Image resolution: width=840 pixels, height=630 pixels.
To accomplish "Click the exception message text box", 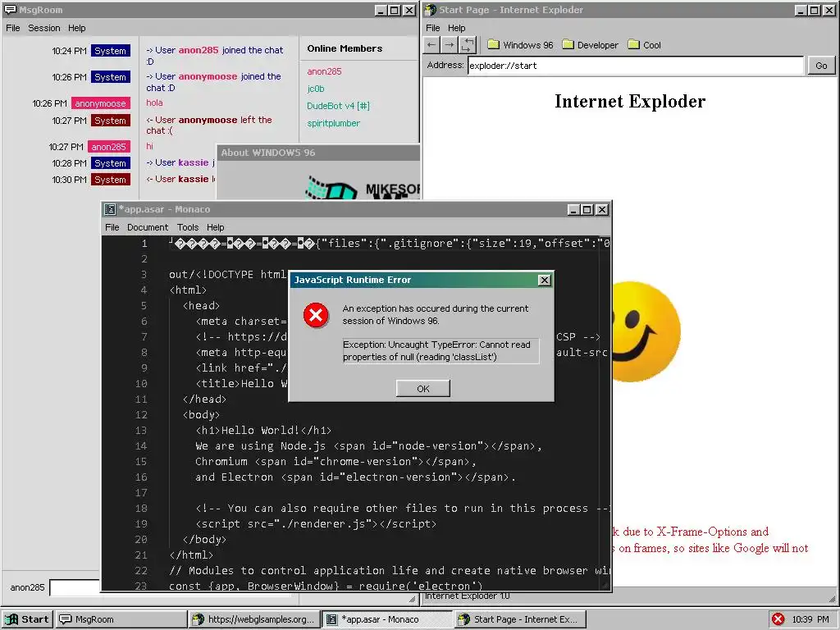I will (441, 351).
